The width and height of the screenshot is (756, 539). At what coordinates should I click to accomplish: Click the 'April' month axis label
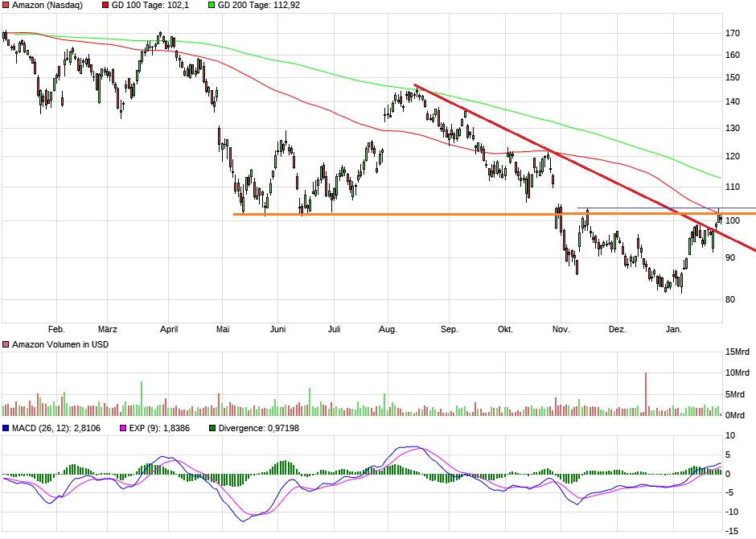(169, 329)
